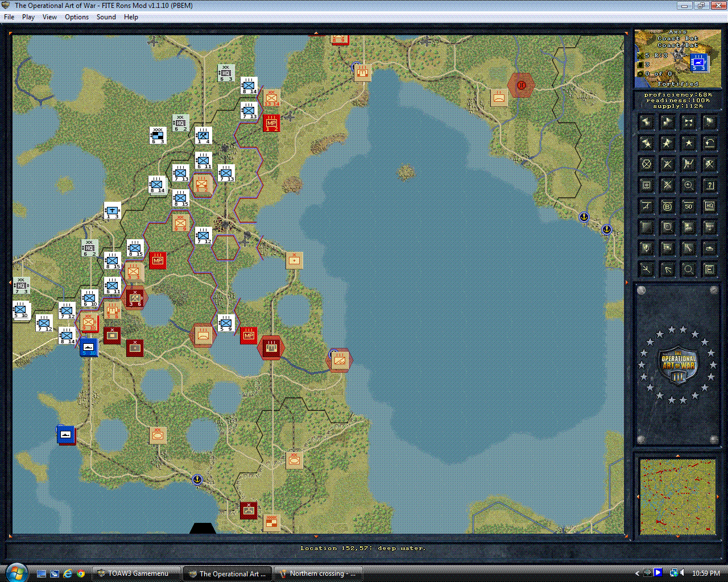Open the Options menu
Viewport: 728px width, 582px height.
(x=76, y=17)
